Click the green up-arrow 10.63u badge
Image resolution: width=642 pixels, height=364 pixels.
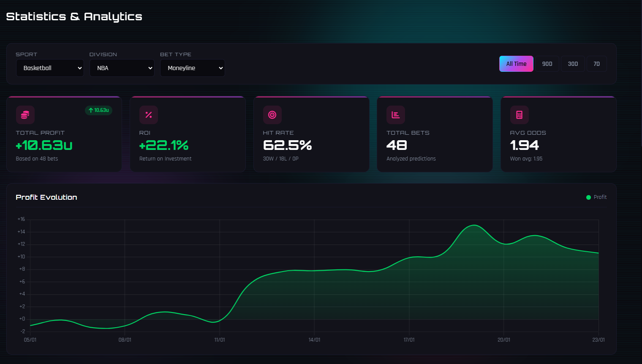click(x=98, y=111)
